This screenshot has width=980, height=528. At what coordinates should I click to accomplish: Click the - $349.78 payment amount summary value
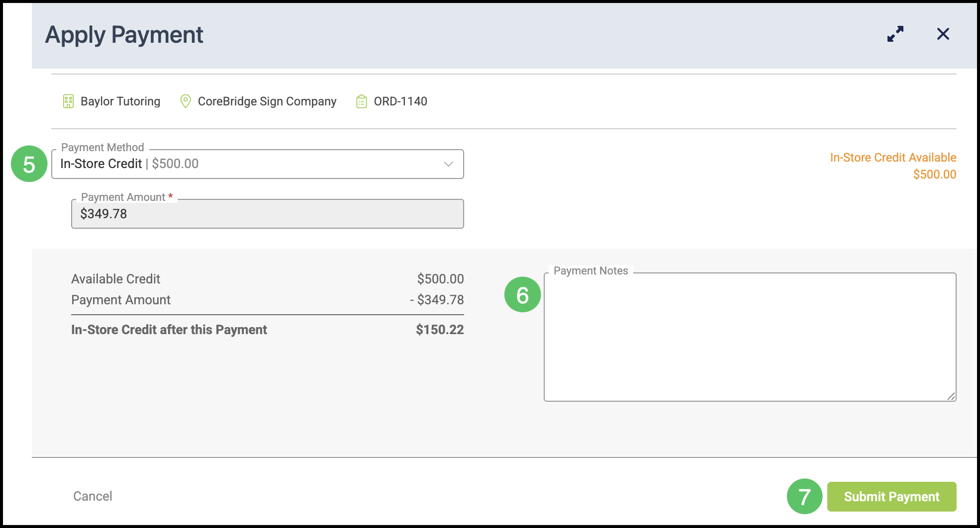tap(437, 300)
